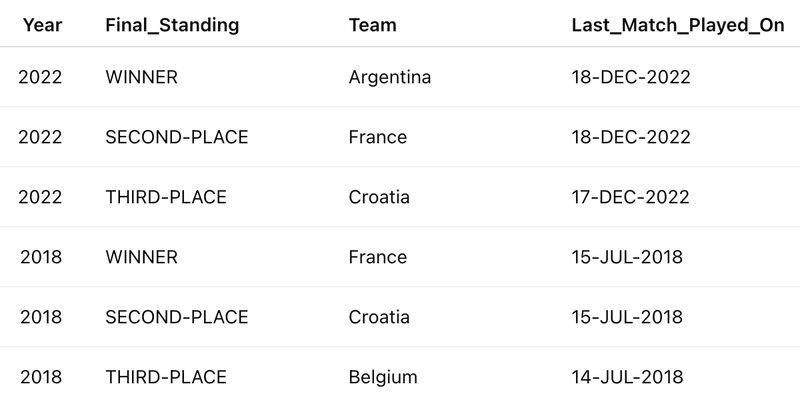Select the 2022 SECOND-PLACE cell

(x=177, y=137)
